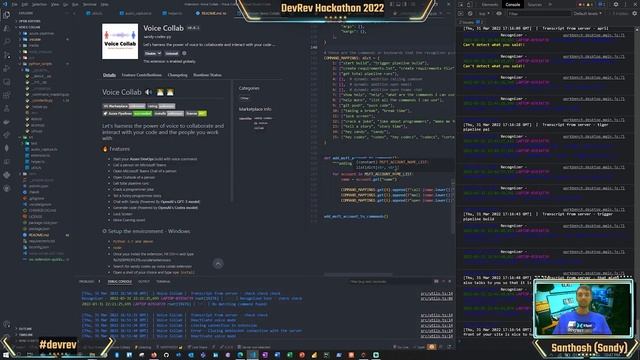Open the Runtime Status tab
Viewport: 640px width, 360px height.
tap(207, 75)
